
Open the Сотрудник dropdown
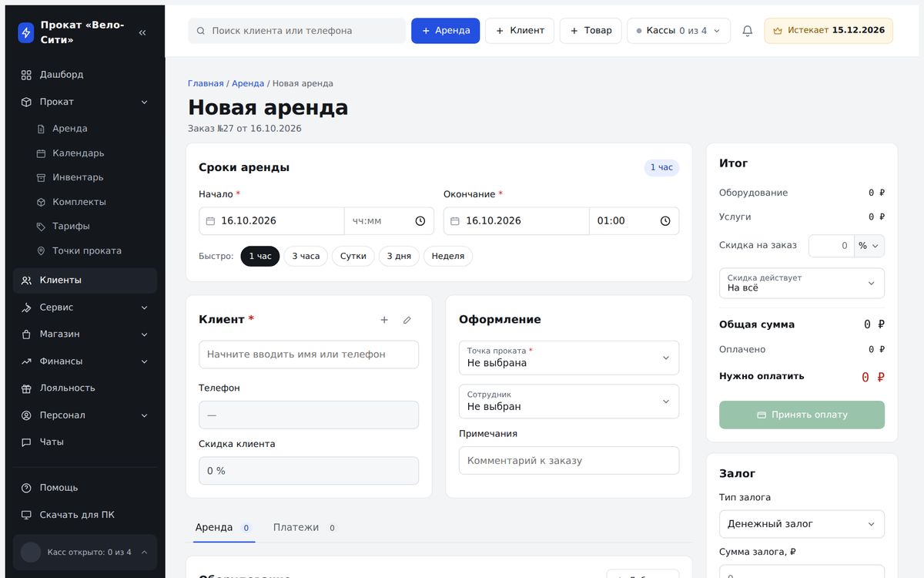(x=569, y=402)
